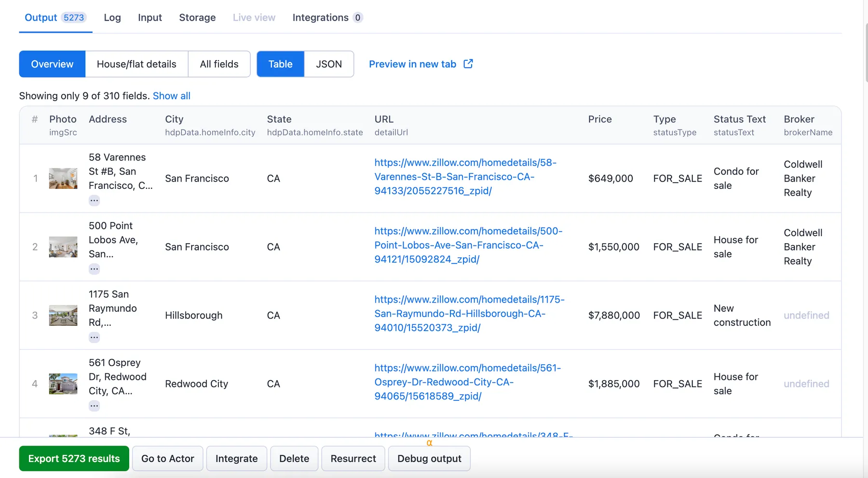Open Zillow URL for 1175 San Raymundo Rd
868x478 pixels.
pyautogui.click(x=469, y=314)
